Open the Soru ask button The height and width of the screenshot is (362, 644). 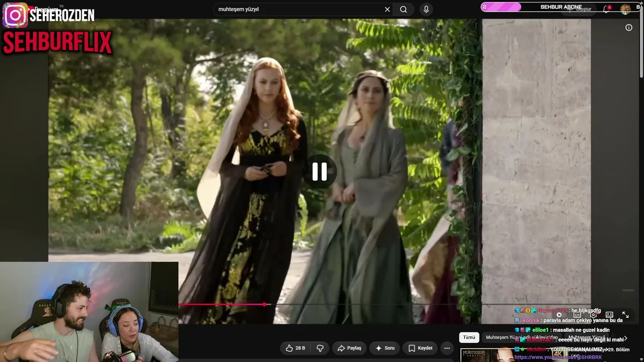point(384,348)
